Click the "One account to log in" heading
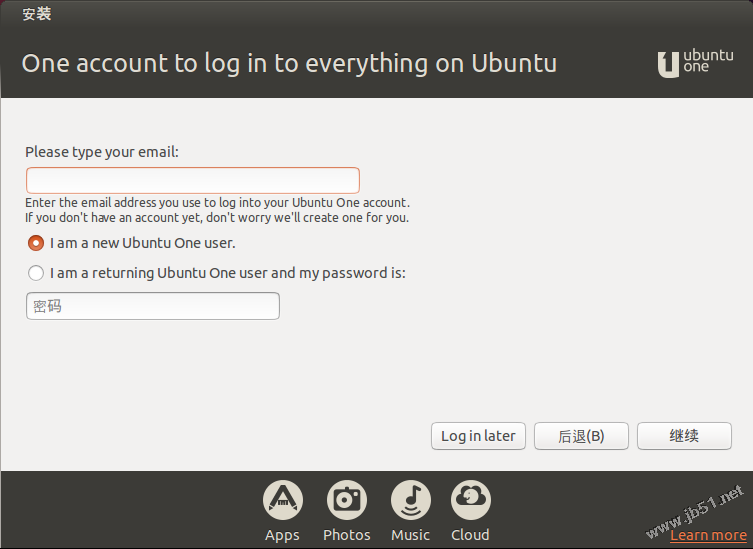Viewport: 753px width, 549px height. point(289,63)
